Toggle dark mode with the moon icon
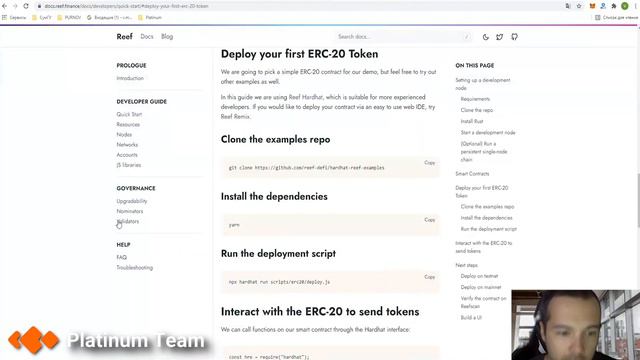Viewport: 640px width, 360px height. 486,37
